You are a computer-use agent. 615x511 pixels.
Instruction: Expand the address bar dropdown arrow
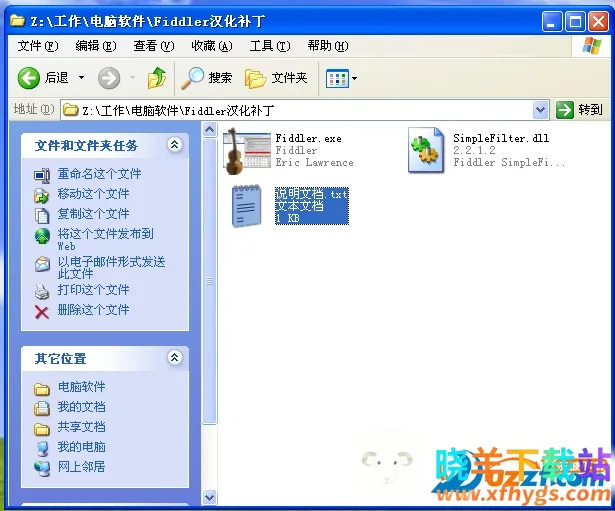(x=540, y=110)
